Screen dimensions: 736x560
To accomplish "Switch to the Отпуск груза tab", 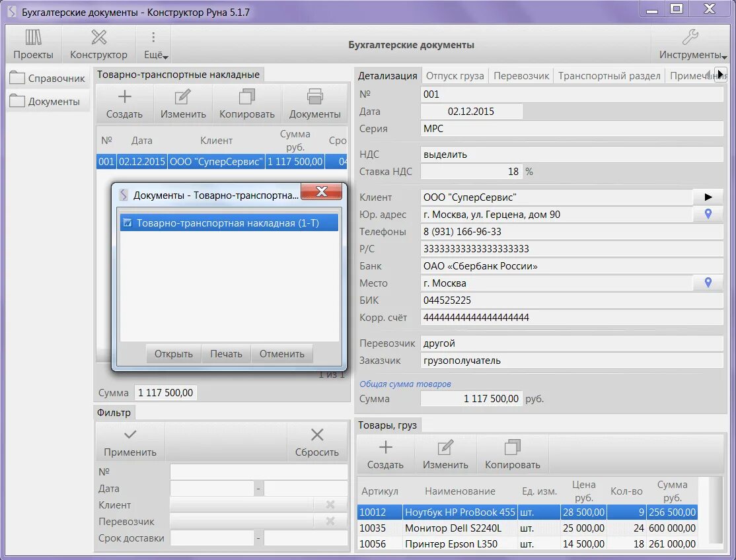I will tap(455, 75).
